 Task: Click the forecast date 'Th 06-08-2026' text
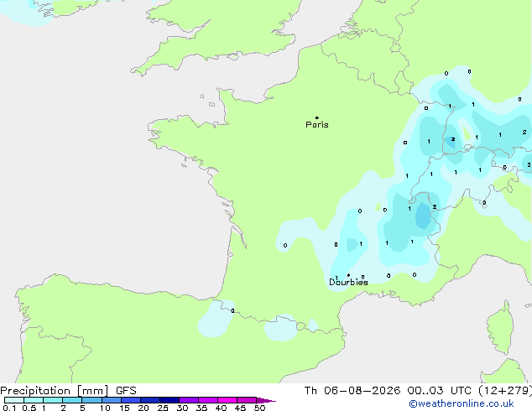coord(352,391)
